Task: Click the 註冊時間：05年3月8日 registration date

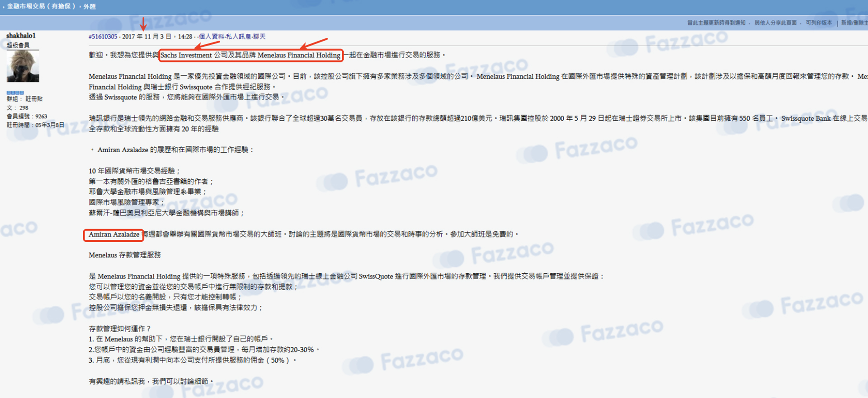Action: [x=35, y=125]
